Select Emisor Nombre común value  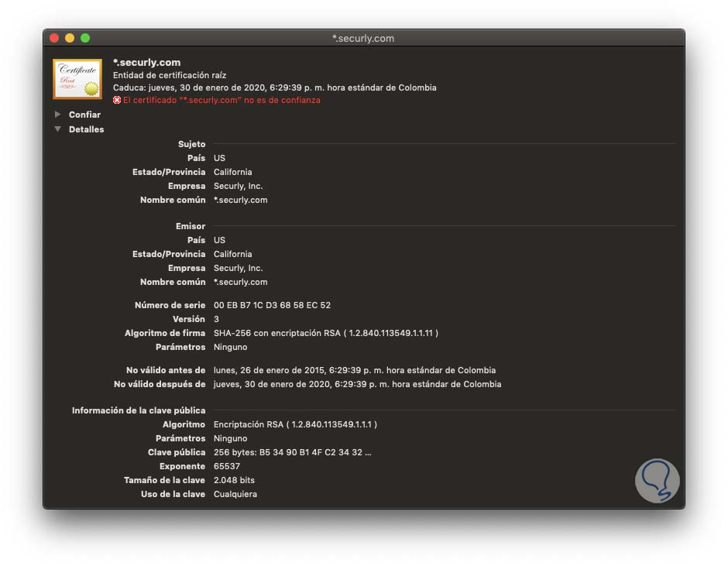point(241,283)
